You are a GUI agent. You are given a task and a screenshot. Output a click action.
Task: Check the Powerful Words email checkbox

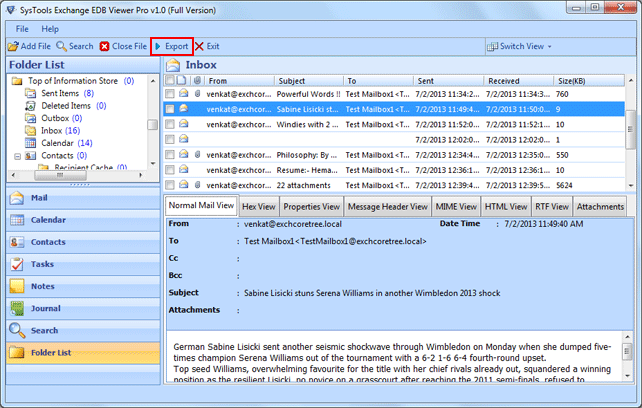click(170, 94)
